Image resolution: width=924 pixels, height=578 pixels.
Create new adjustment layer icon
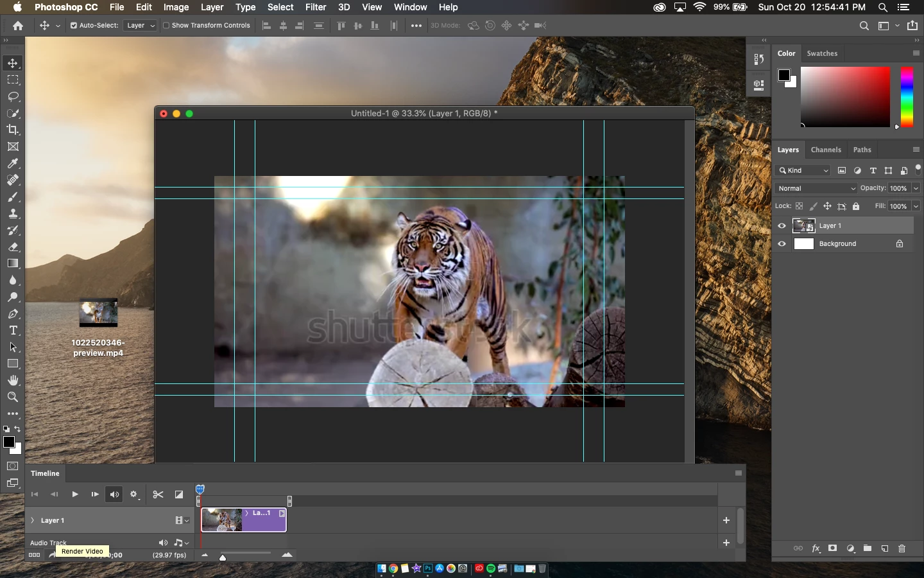coord(850,548)
